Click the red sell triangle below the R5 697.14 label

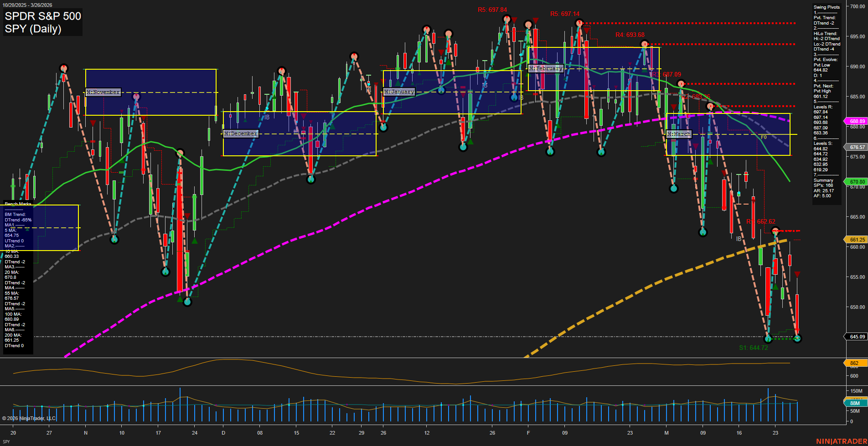click(587, 31)
